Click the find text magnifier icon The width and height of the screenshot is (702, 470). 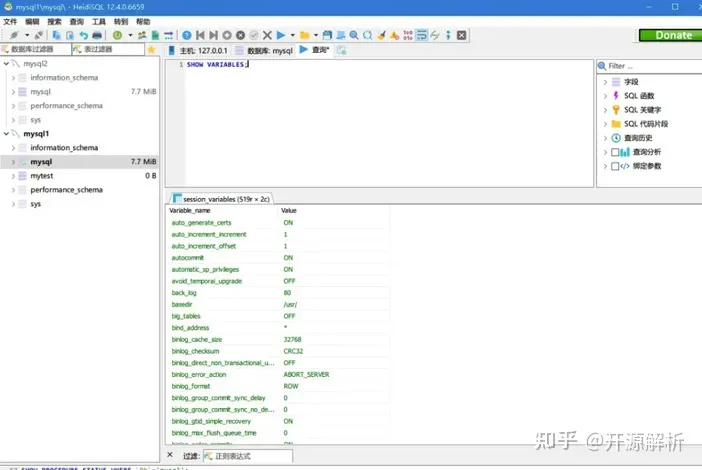(354, 35)
